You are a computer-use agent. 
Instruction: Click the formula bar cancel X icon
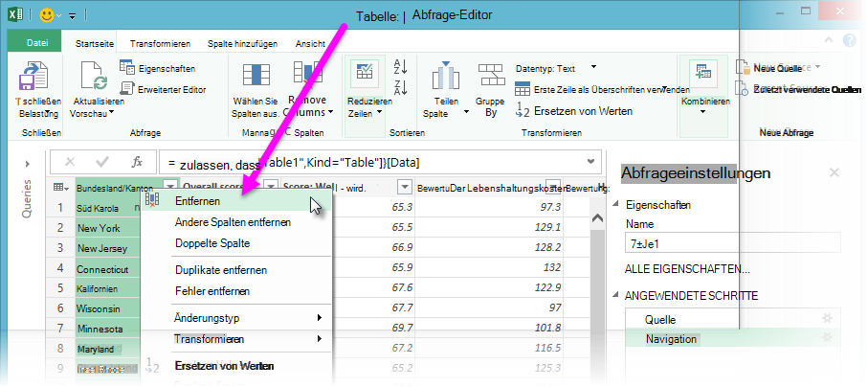pyautogui.click(x=70, y=162)
